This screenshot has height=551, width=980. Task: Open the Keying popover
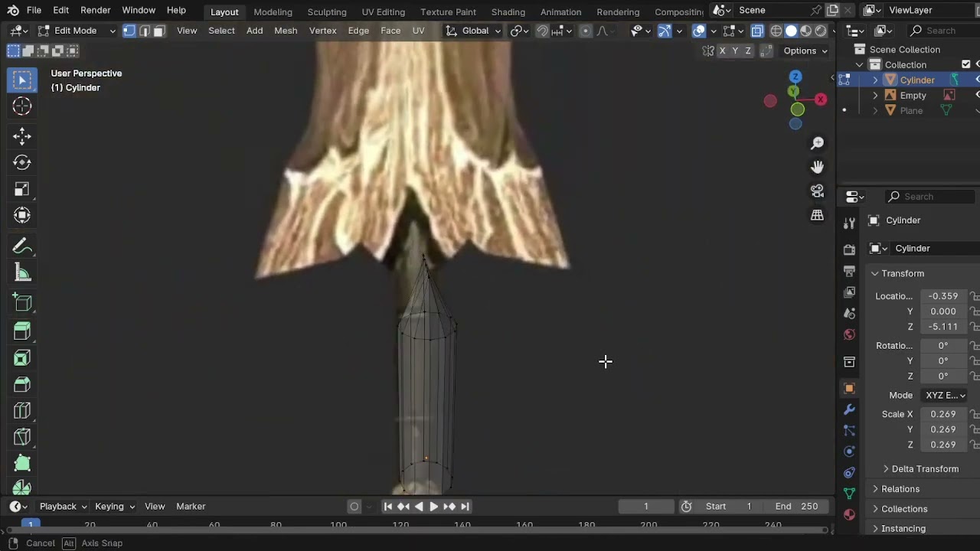pos(115,507)
